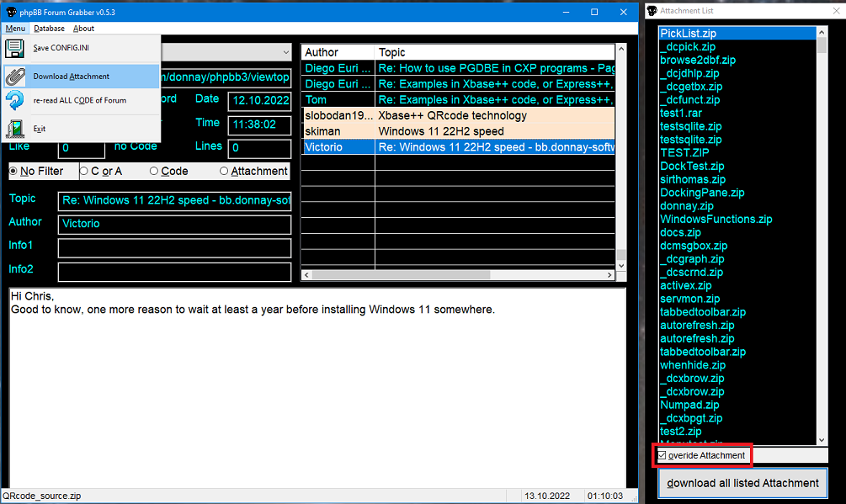Screen dimensions: 846x504
Task: Click the phpBB Forum Grabber title bar icon
Action: click(11, 12)
